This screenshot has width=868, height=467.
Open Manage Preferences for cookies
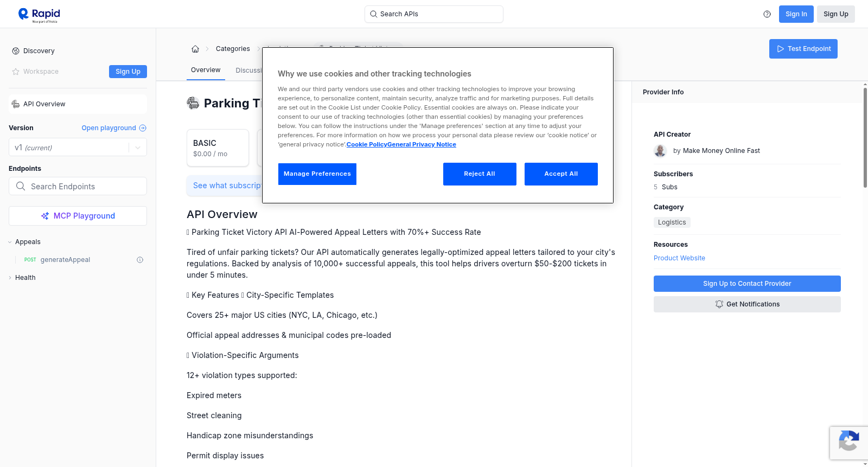coord(317,174)
